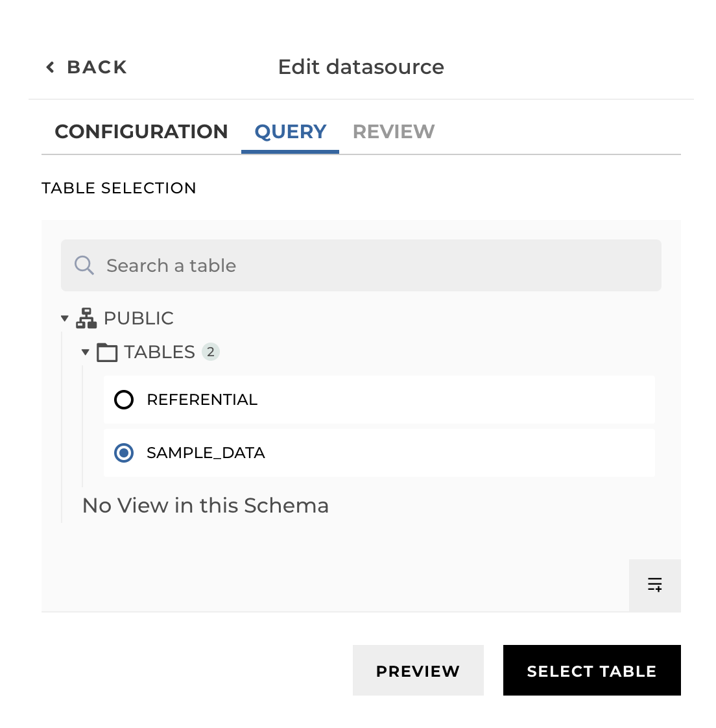This screenshot has width=716, height=728.
Task: Click the add-list icon button at bottom right
Action: coord(654,585)
